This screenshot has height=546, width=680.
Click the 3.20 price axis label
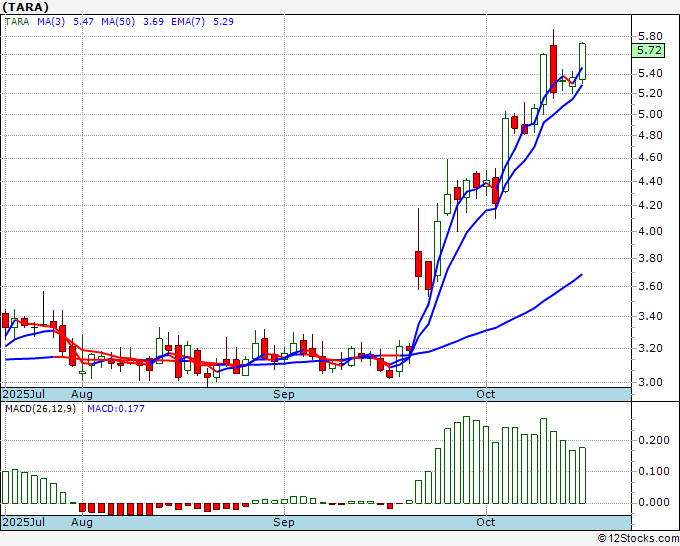pyautogui.click(x=650, y=348)
